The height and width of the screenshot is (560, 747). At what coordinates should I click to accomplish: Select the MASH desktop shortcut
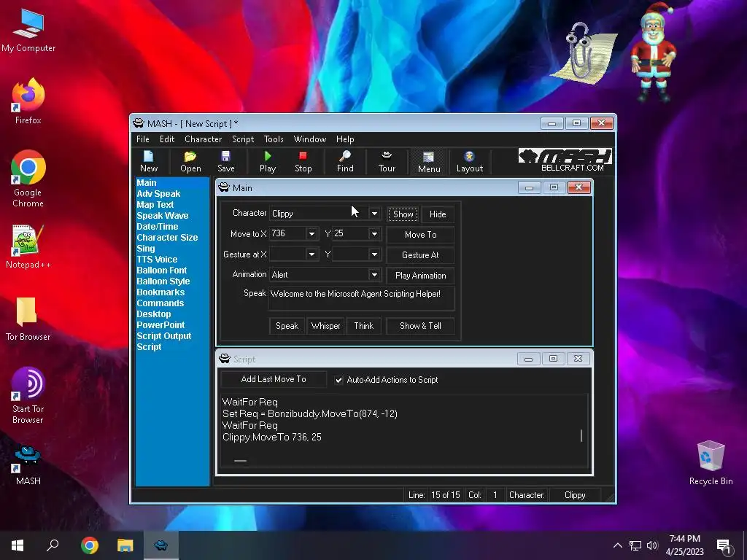pos(28,464)
